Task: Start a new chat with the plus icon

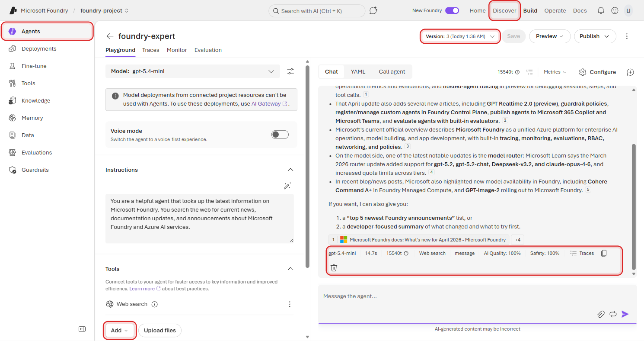Action: click(630, 72)
